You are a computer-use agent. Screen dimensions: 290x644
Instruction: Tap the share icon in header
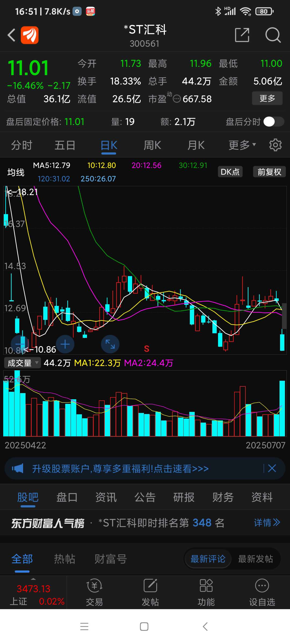[x=242, y=35]
